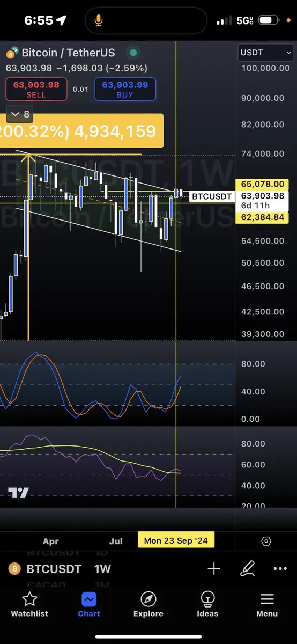297x644 pixels.
Task: Open the three-dot more options menu
Action: tap(280, 569)
